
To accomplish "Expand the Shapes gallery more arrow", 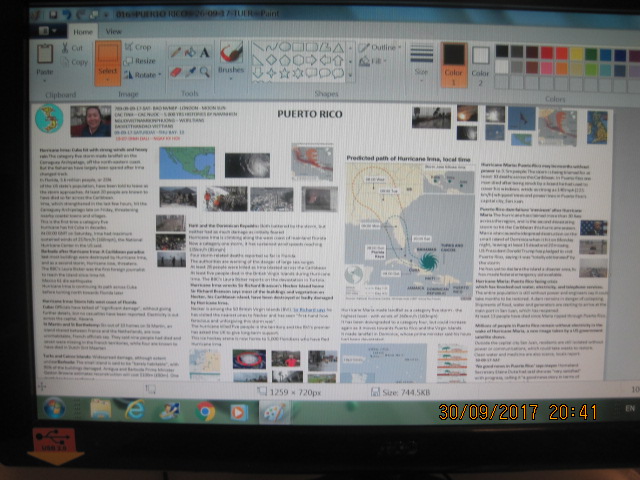I will coord(351,75).
